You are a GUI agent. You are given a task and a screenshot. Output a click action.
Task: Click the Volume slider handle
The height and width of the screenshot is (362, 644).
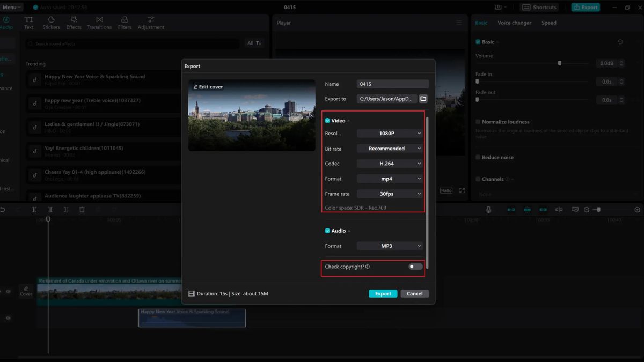tap(560, 63)
